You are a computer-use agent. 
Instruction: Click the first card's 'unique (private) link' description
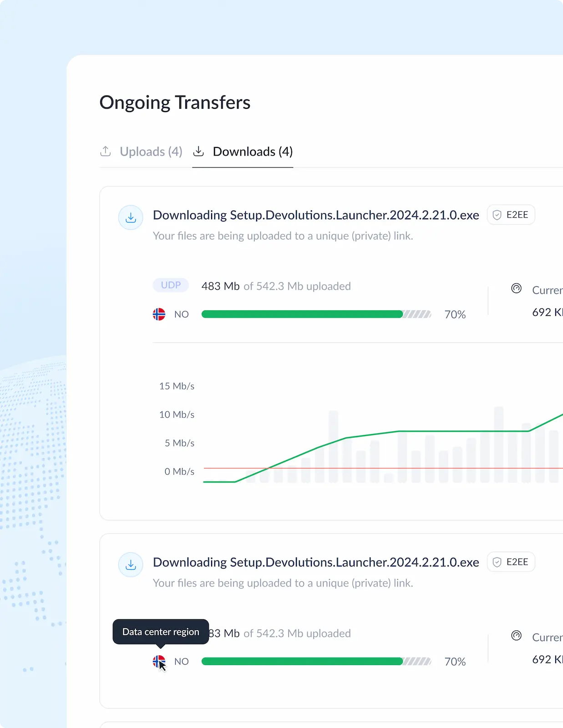[x=283, y=236]
